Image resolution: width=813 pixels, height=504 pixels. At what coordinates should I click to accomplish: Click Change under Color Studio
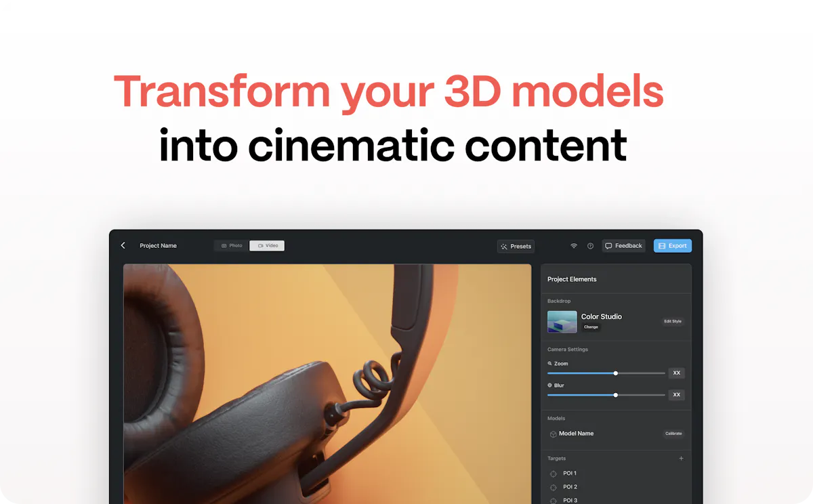click(x=591, y=327)
